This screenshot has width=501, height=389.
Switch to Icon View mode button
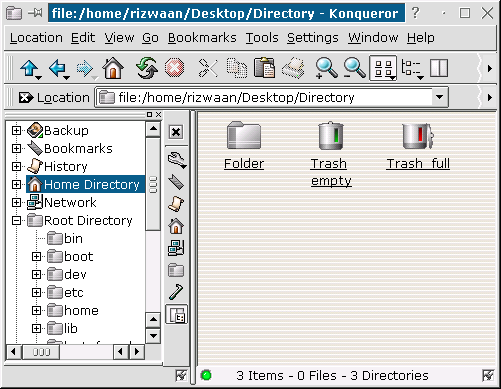click(x=383, y=68)
